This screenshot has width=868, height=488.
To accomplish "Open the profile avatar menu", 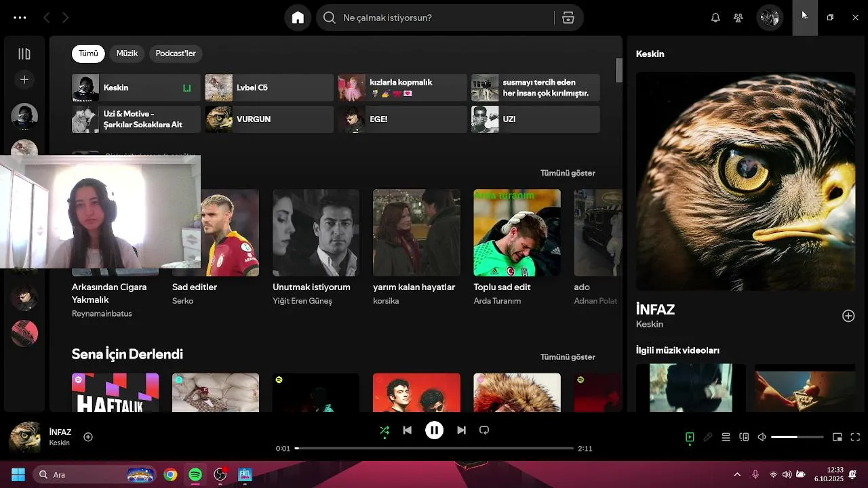I will [x=770, y=18].
